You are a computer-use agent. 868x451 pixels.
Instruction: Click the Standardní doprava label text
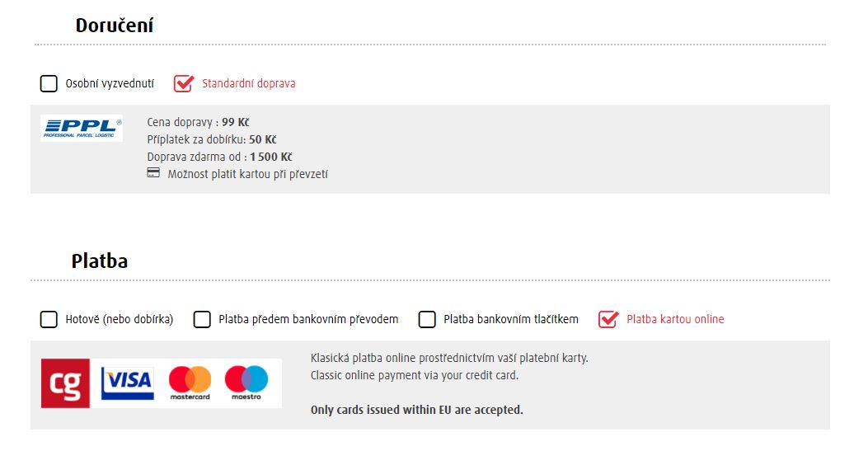pos(248,83)
